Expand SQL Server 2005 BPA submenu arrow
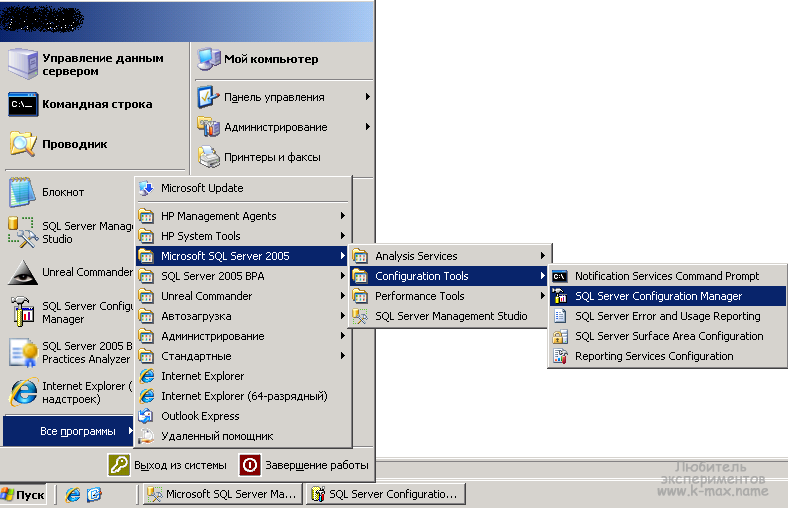This screenshot has height=508, width=788. click(x=343, y=276)
